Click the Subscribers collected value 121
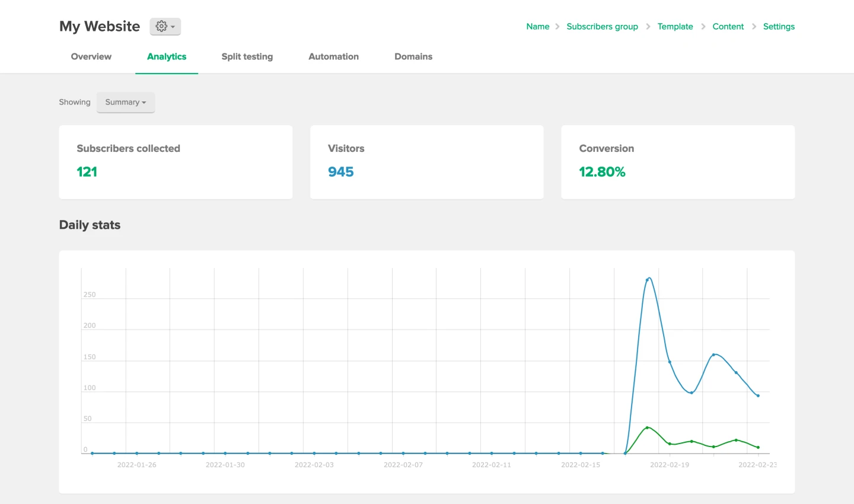The image size is (854, 504). click(x=87, y=172)
